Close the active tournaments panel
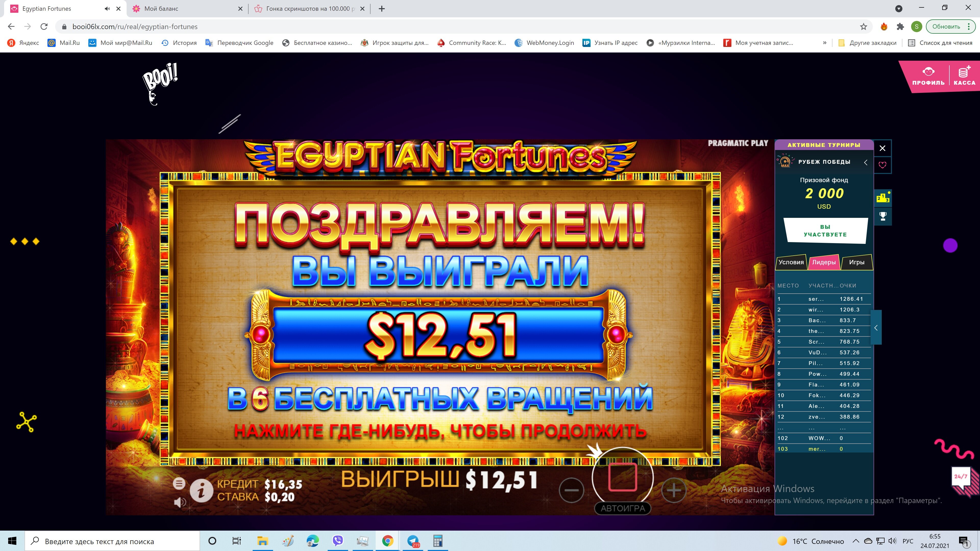 coord(883,148)
